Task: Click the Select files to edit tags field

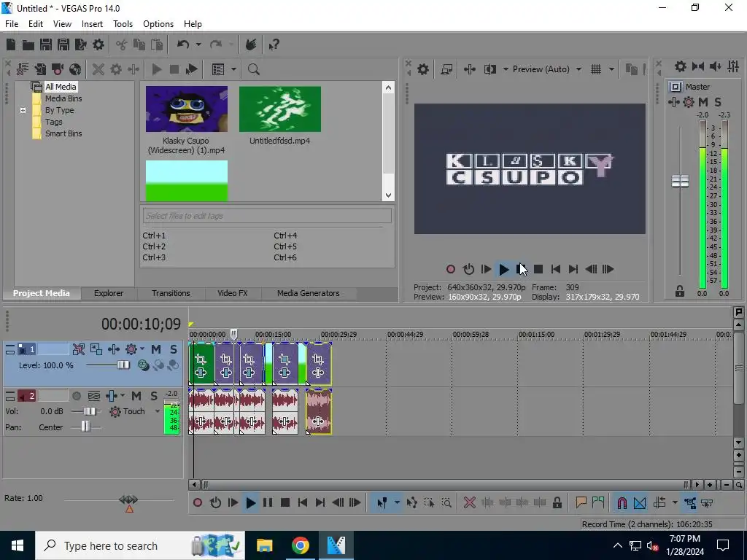Action: tap(267, 216)
